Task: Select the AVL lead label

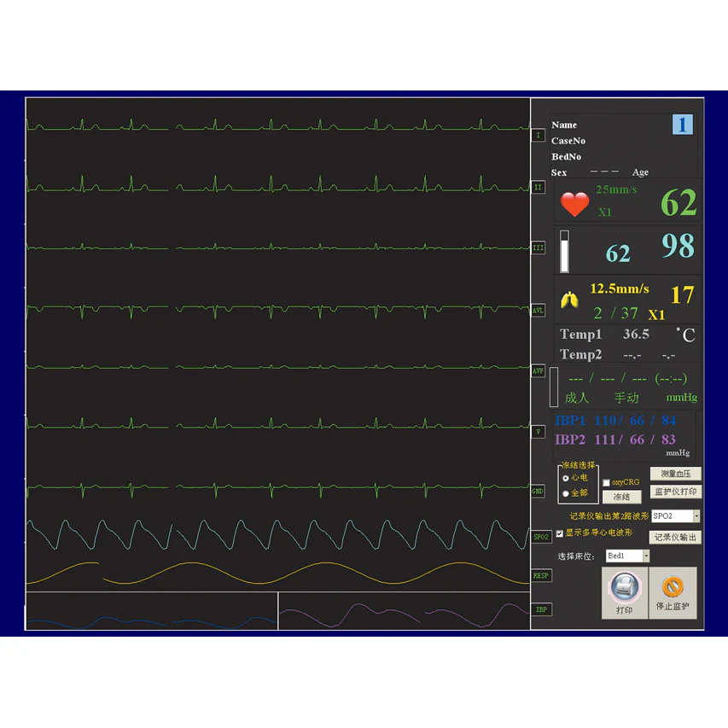Action: click(539, 311)
